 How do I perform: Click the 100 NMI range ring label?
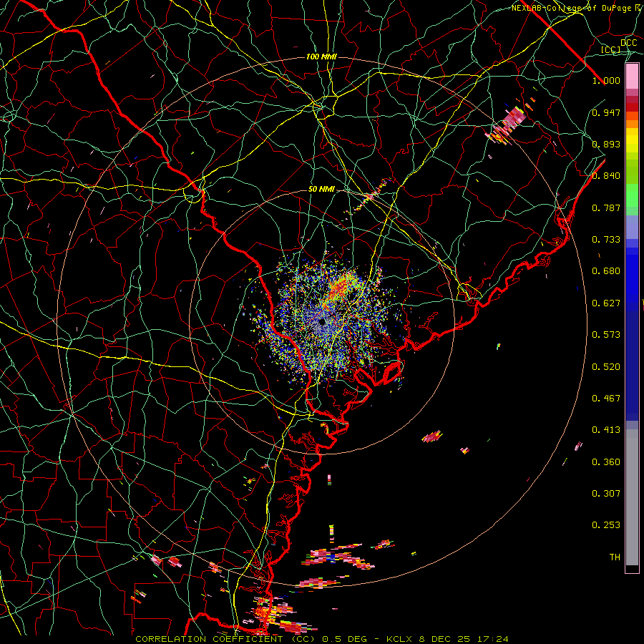click(321, 57)
